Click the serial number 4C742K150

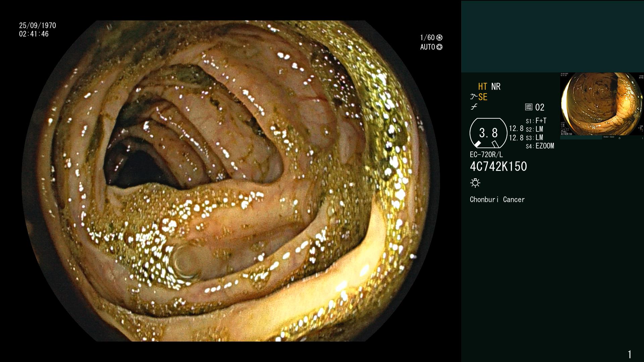[498, 167]
